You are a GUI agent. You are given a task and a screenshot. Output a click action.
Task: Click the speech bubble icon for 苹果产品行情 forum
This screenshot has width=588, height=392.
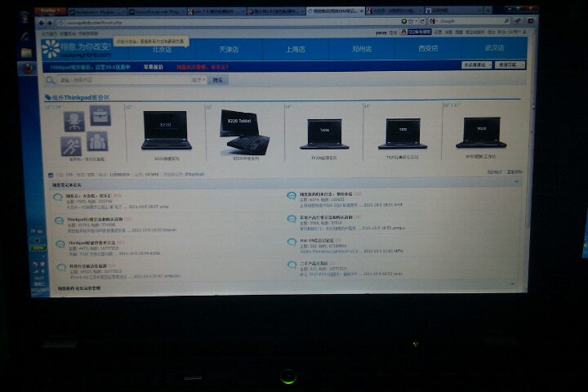292,219
